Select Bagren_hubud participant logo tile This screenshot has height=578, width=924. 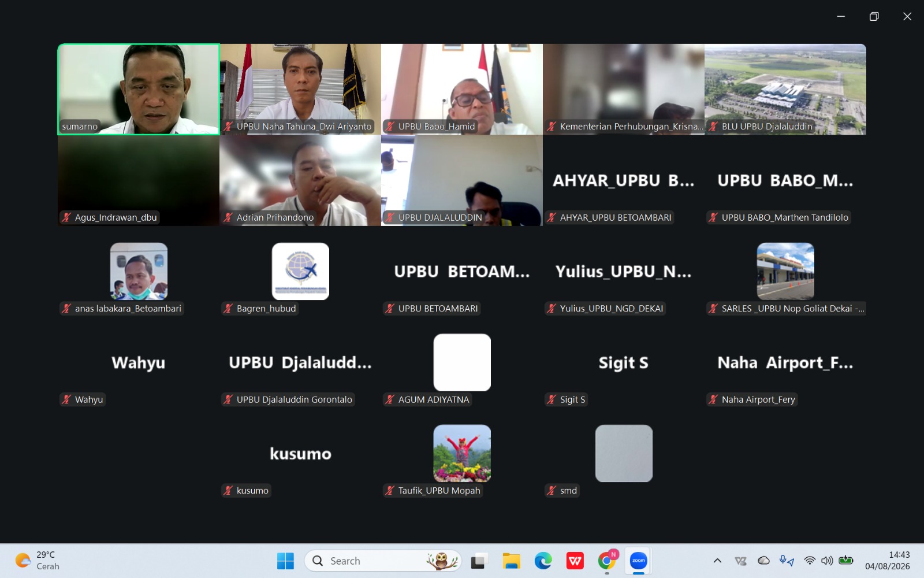(x=300, y=271)
